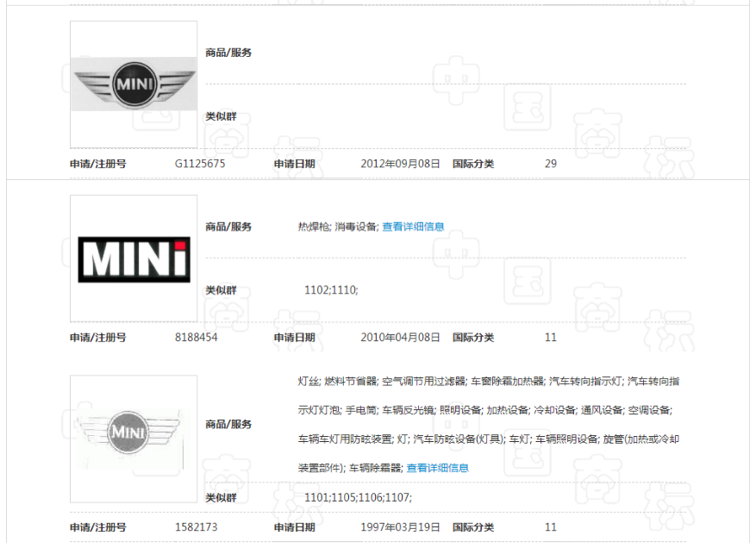Open 查看详细信息 link after 车辆除霜器
Image resolution: width=756 pixels, height=548 pixels.
coord(438,468)
